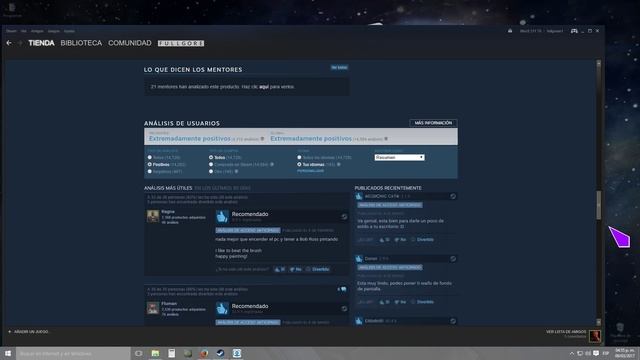
Task: Click the Steam key icon on Floman's review
Action: 344,309
